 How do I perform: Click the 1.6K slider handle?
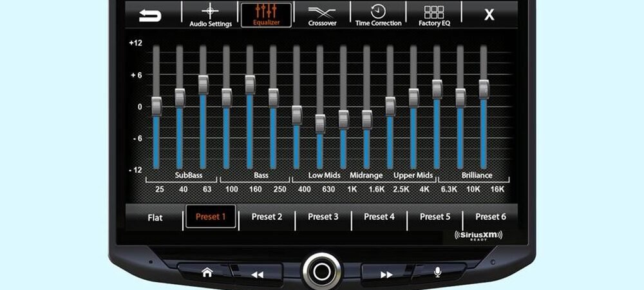point(367,119)
